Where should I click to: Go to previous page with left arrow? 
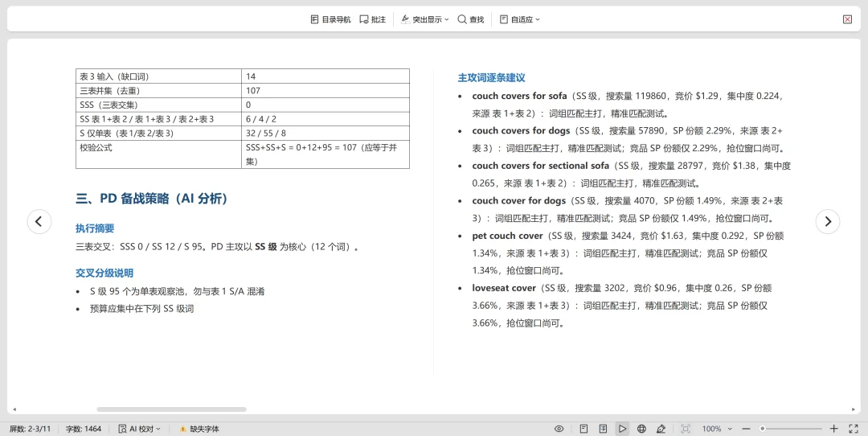(x=39, y=221)
